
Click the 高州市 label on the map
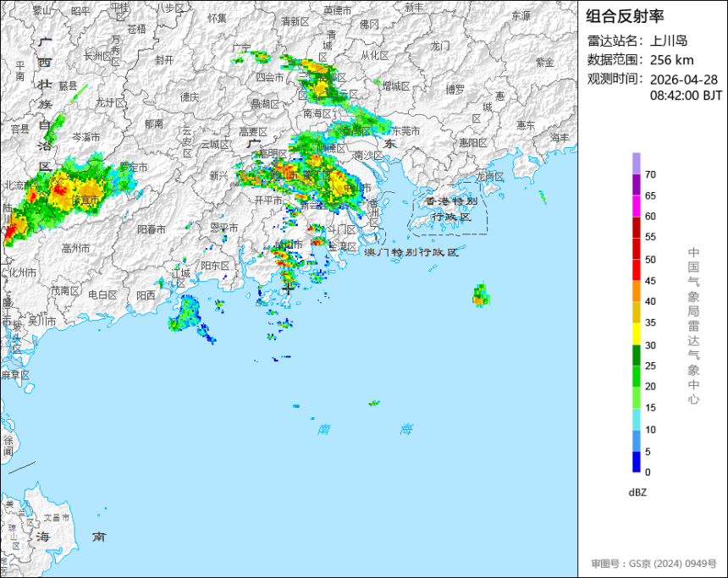[75, 249]
